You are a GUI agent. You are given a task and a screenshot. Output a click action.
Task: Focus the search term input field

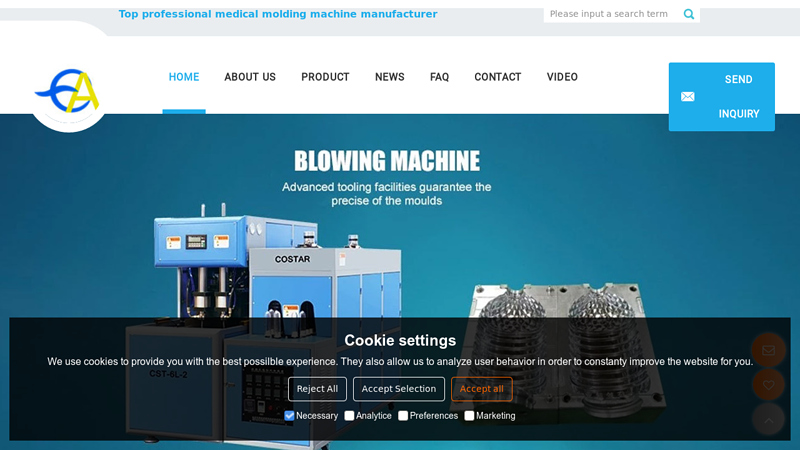[612, 14]
